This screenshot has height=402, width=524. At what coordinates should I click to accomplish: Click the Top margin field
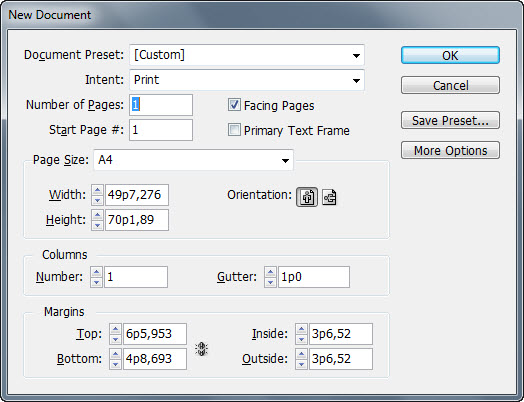[x=155, y=334]
